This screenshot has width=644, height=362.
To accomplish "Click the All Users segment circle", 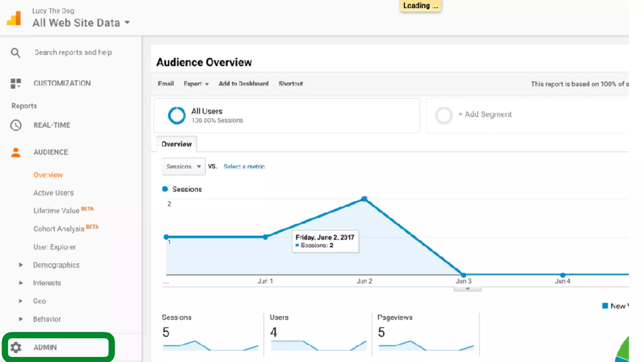I will 176,116.
